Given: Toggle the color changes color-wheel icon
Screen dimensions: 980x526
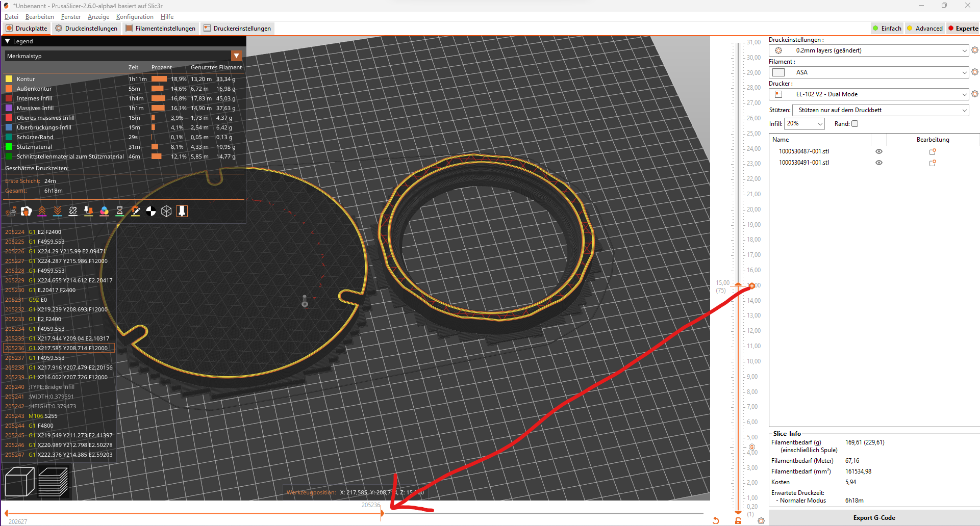Looking at the screenshot, I should (104, 211).
